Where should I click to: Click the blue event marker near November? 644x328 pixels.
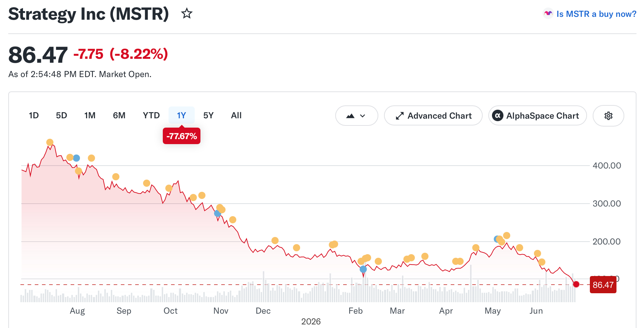point(217,213)
